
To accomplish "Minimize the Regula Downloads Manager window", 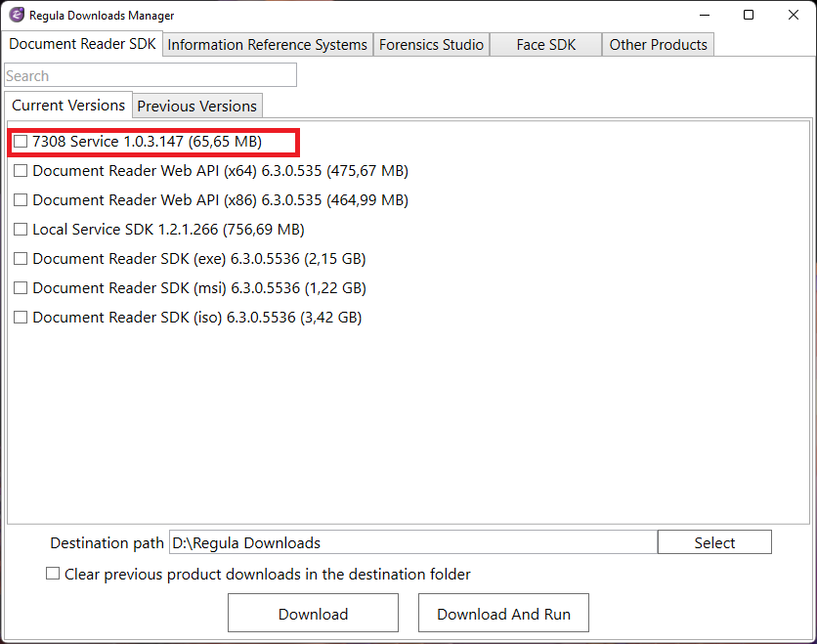I will [705, 15].
